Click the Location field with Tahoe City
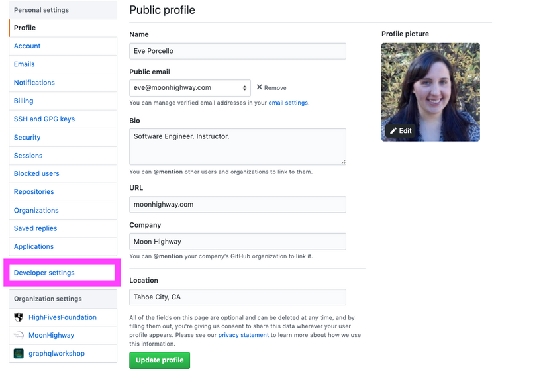Image resolution: width=543 pixels, height=392 pixels. 237,297
